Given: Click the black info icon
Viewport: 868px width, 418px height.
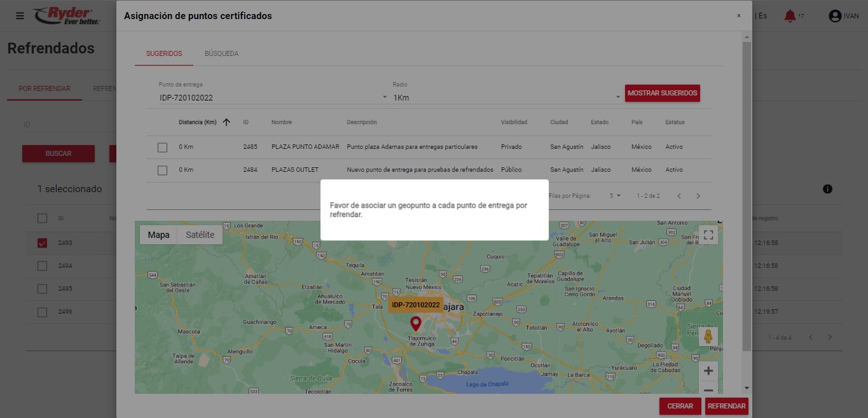Looking at the screenshot, I should [827, 189].
